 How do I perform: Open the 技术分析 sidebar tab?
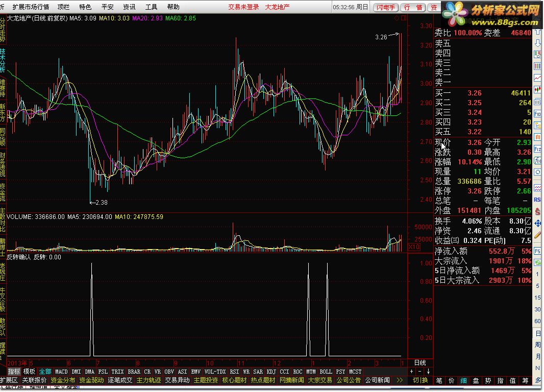click(3, 60)
